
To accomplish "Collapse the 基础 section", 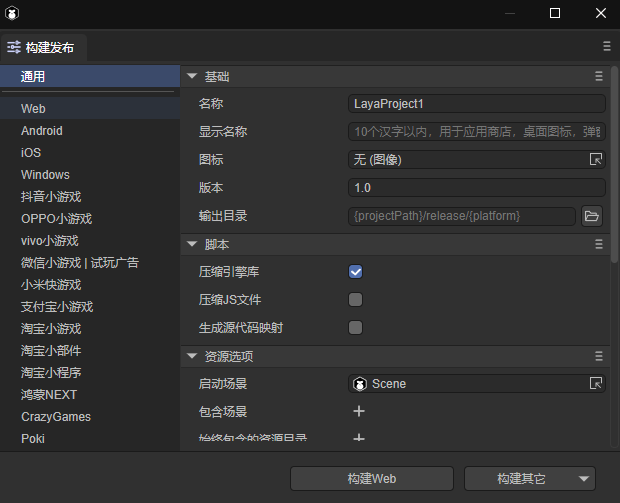I will point(191,77).
